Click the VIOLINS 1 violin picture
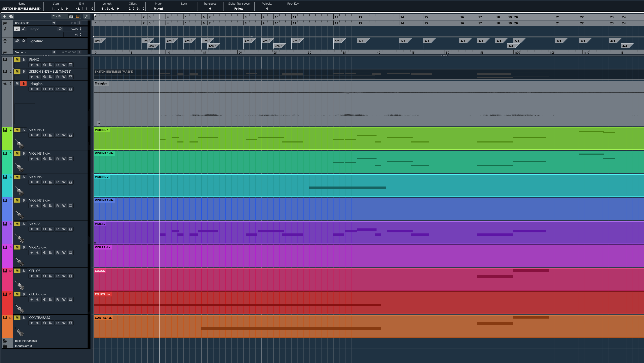Screen dimensions: 644x363 click(x=19, y=144)
